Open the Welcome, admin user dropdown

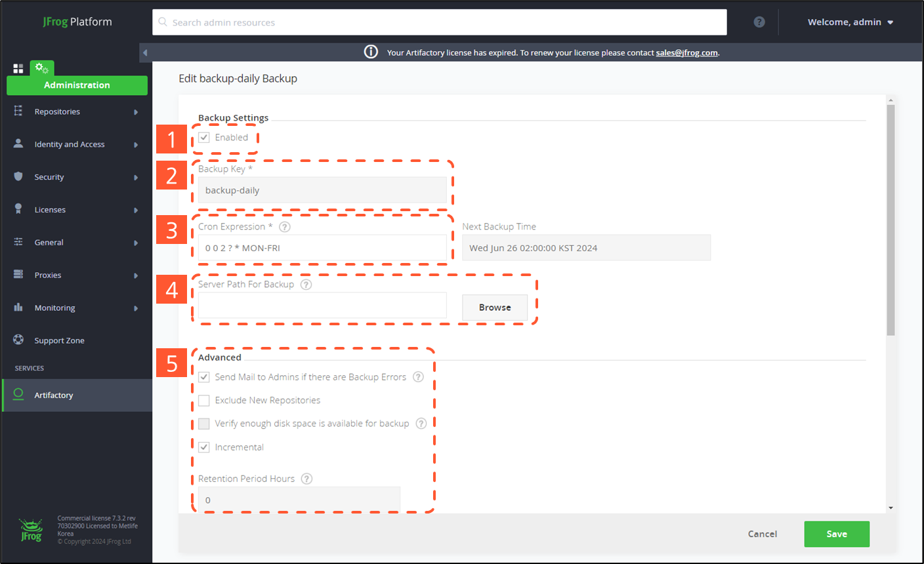(x=850, y=22)
